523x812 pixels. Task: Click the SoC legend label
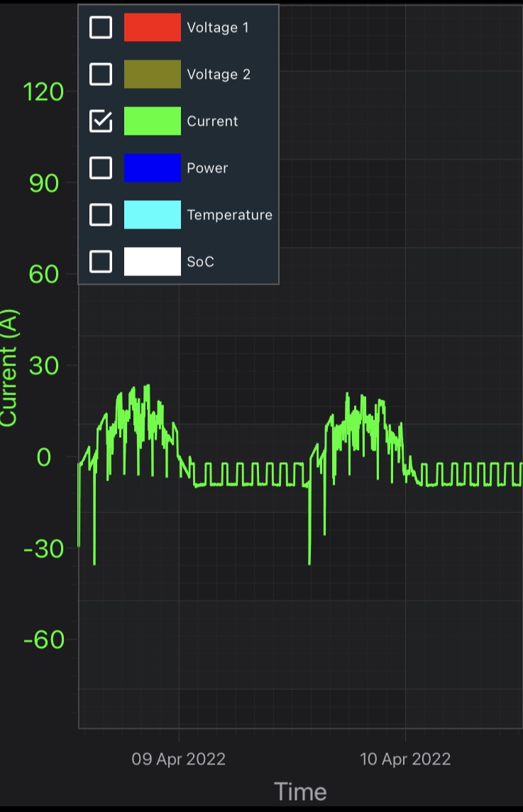[200, 261]
